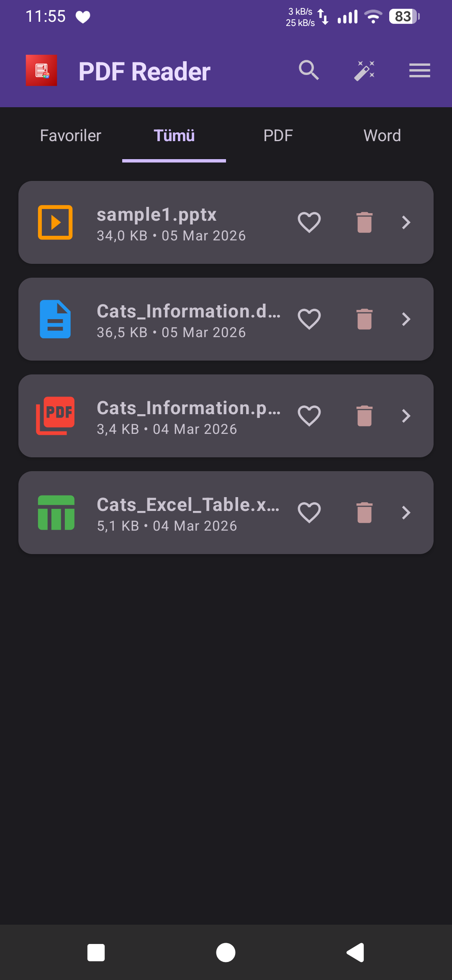The height and width of the screenshot is (980, 452).
Task: Favorite sample1.pptx with the heart
Action: coord(309,222)
